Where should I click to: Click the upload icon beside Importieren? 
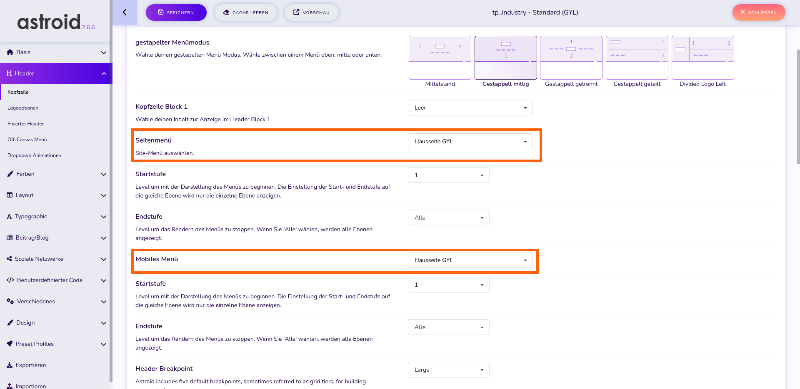10,386
